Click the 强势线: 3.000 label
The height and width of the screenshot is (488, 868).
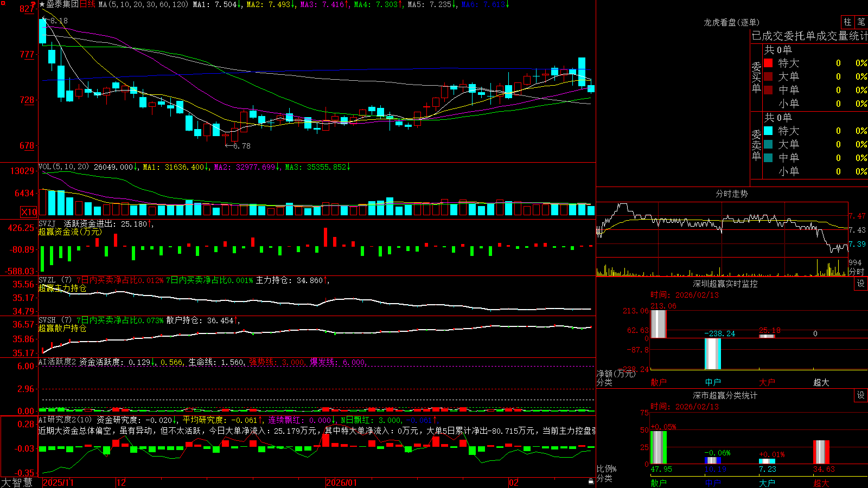(x=277, y=362)
